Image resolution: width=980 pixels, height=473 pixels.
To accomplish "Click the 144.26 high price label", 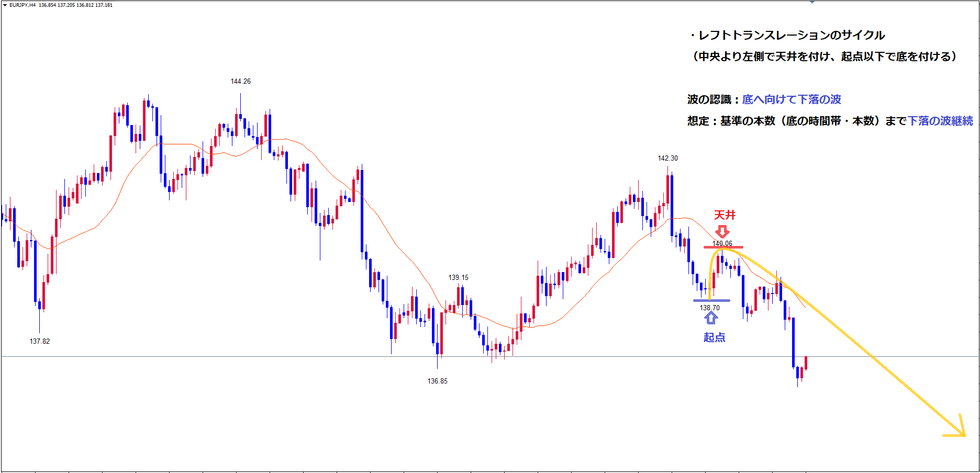I will pos(240,81).
